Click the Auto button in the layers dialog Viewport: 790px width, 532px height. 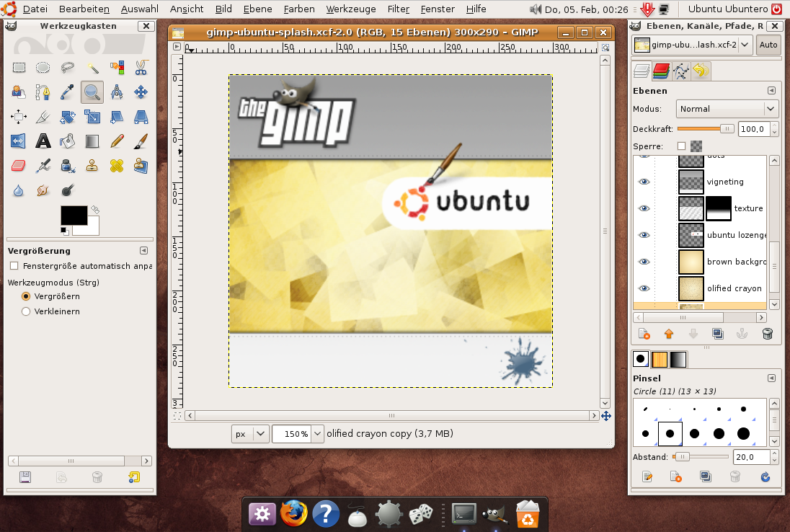(x=768, y=45)
